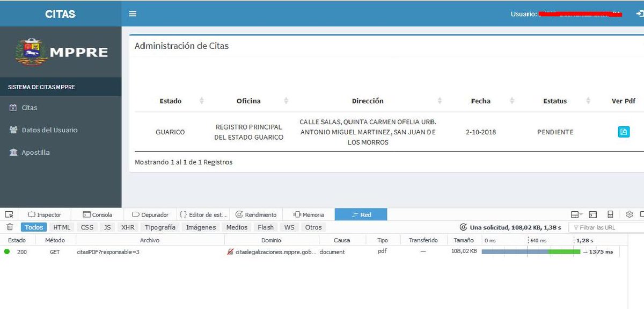Click the Filtrar las URL input

click(x=606, y=227)
